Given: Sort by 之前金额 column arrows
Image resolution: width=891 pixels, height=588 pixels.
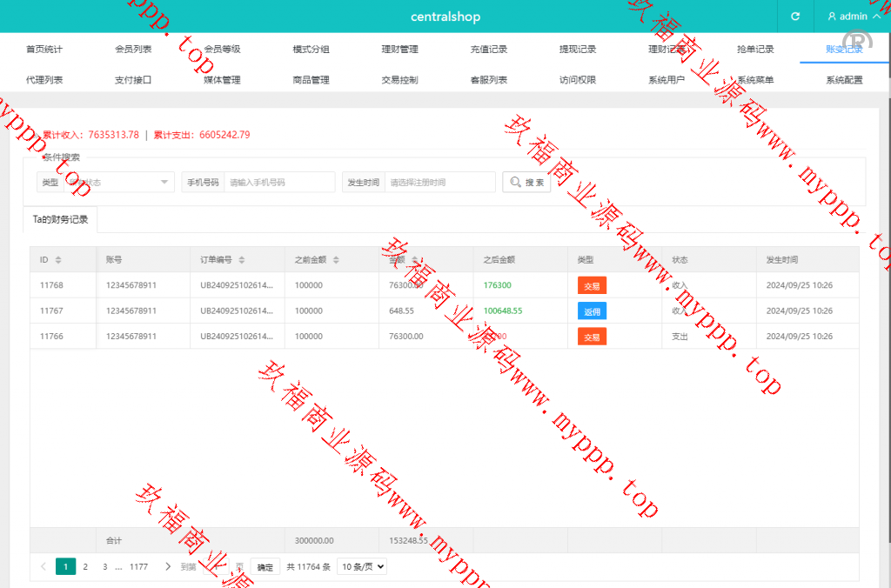Looking at the screenshot, I should [336, 260].
